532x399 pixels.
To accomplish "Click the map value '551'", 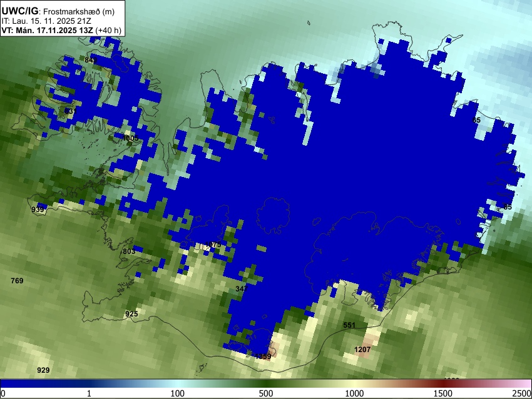I will point(349,325).
